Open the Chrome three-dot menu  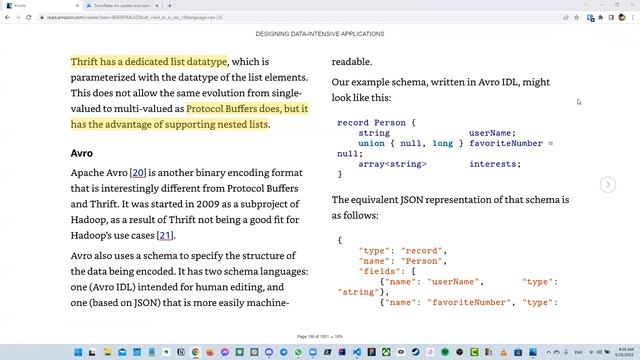[633, 18]
